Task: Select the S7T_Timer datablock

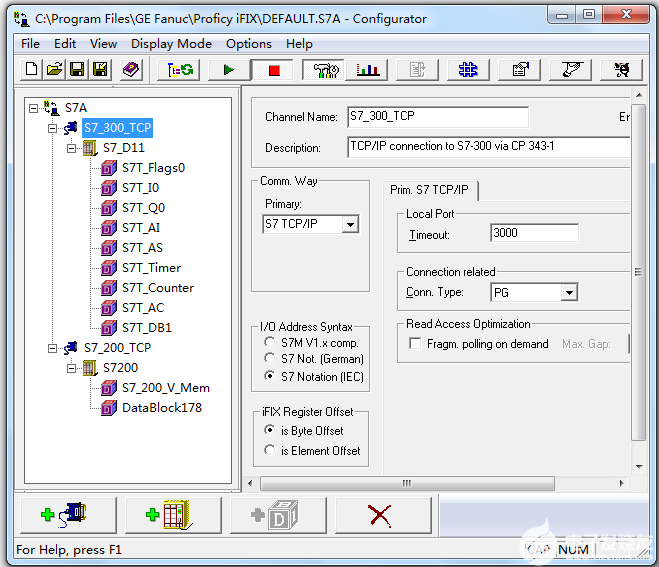Action: click(151, 268)
